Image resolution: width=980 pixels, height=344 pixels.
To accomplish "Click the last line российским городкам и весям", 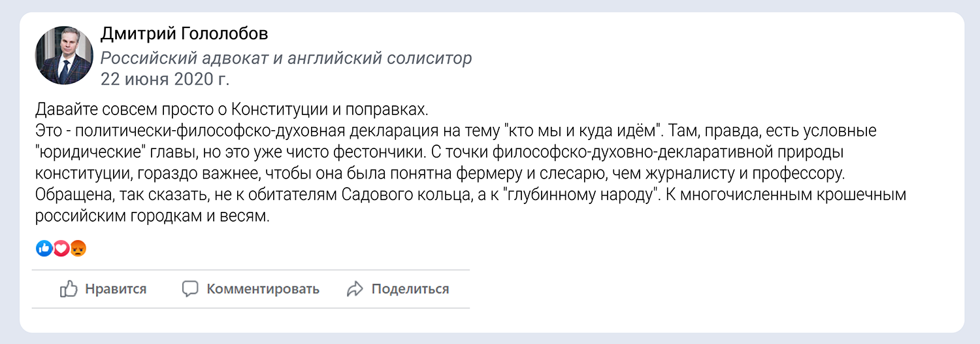I will point(152,217).
